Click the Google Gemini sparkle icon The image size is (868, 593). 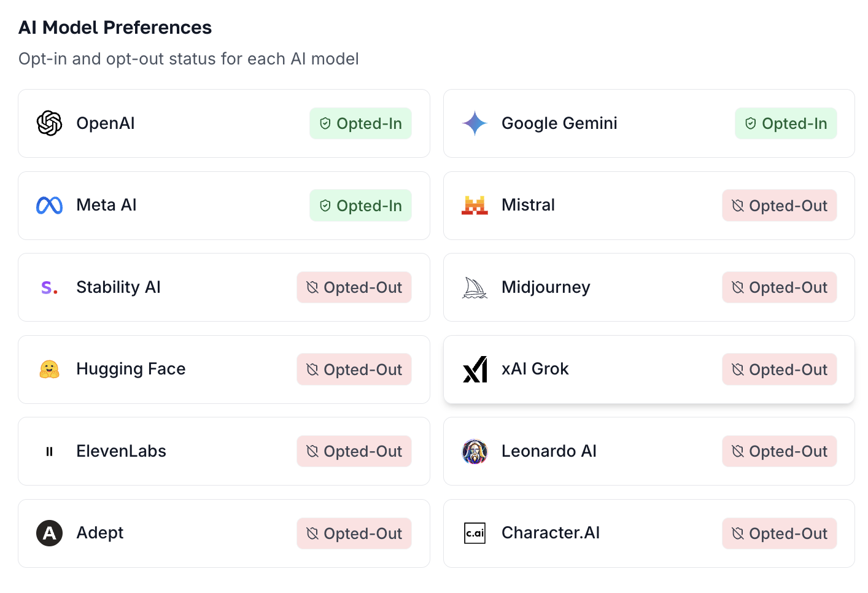pyautogui.click(x=475, y=123)
